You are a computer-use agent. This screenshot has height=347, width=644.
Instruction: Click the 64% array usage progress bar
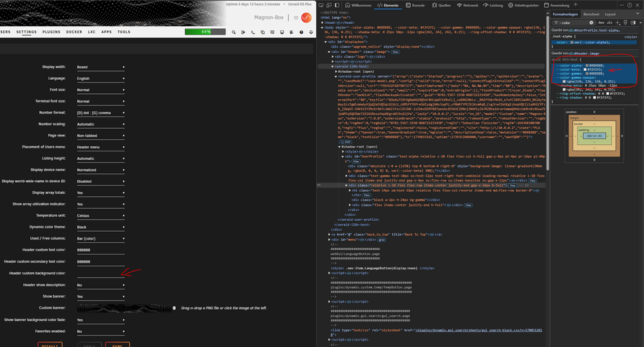(x=205, y=32)
